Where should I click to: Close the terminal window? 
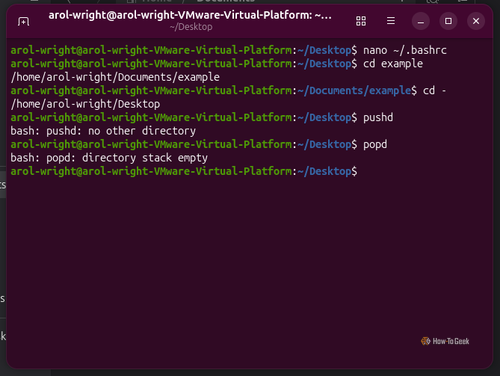tap(476, 21)
